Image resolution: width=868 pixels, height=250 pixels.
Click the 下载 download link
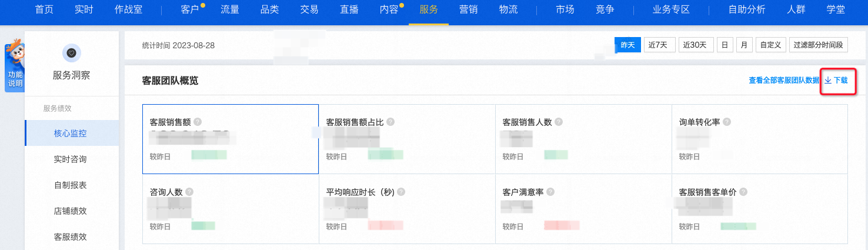point(836,80)
